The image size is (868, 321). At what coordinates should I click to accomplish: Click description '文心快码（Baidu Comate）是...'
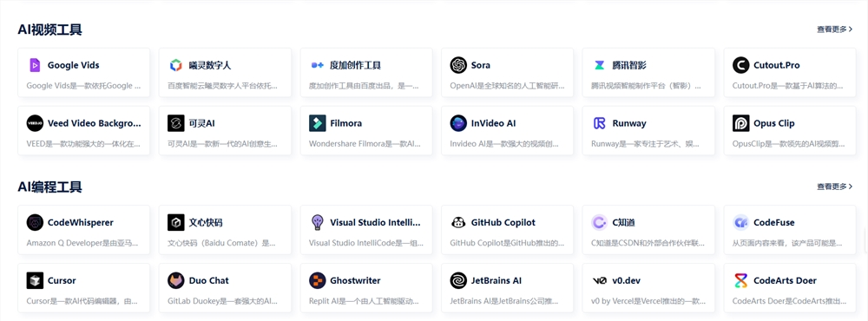click(222, 244)
